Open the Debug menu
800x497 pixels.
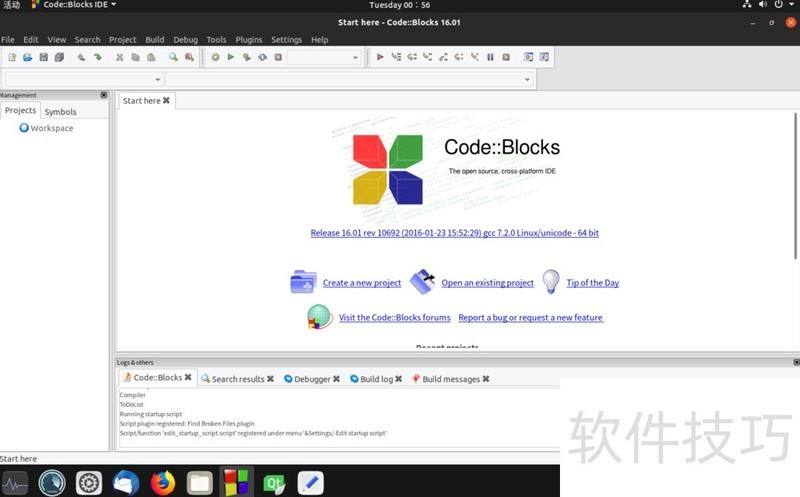(x=185, y=40)
